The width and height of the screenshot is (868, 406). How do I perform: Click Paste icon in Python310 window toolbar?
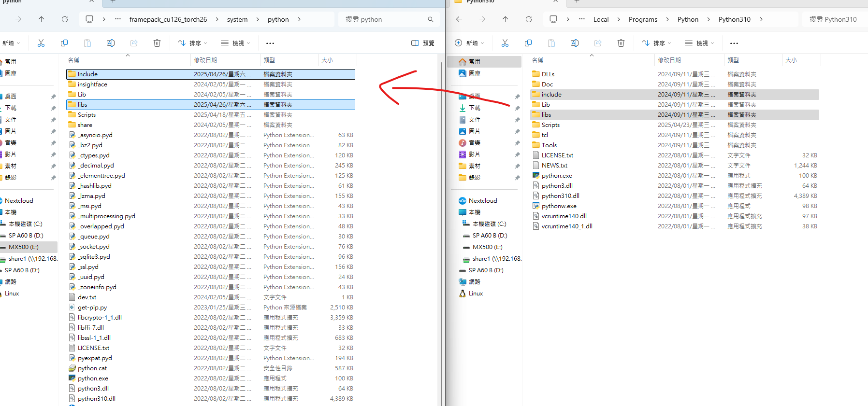tap(551, 43)
